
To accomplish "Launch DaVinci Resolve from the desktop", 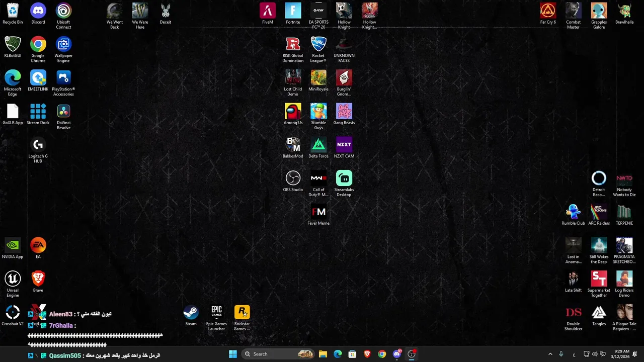I will (63, 117).
